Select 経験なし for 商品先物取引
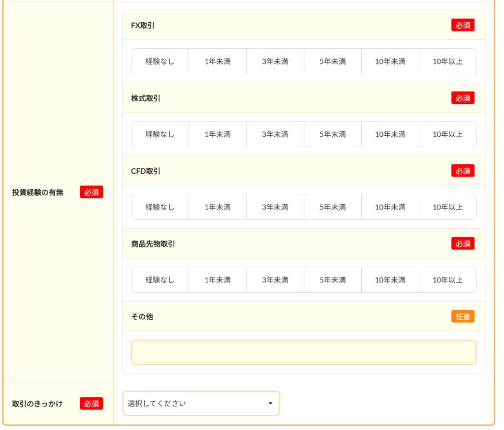The width and height of the screenshot is (504, 430). [x=160, y=280]
